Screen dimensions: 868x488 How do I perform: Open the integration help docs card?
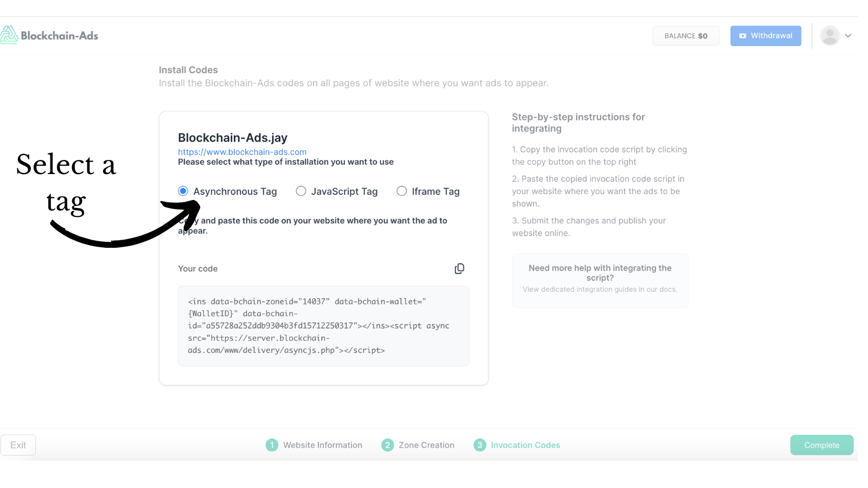tap(600, 280)
